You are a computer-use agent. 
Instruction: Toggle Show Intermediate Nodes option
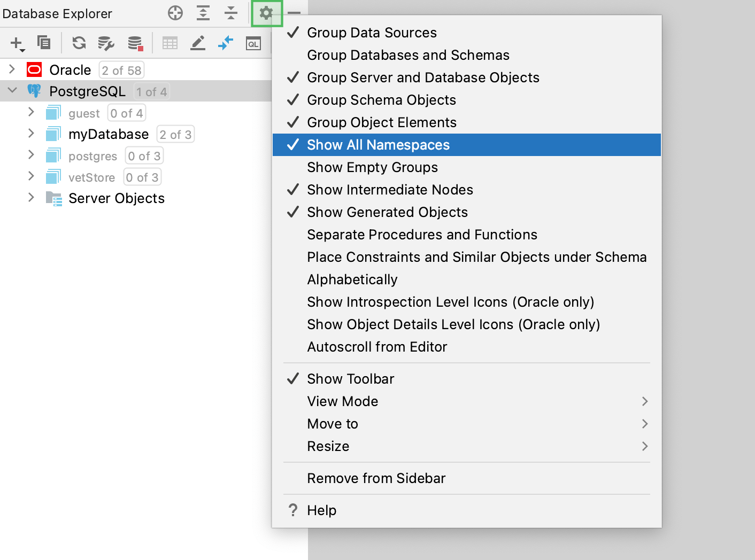467,190
